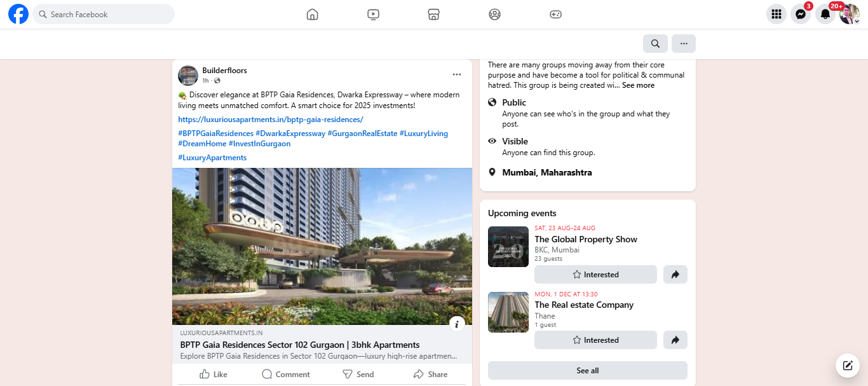868x386 pixels.
Task: Open the new message compose button
Action: tap(847, 365)
